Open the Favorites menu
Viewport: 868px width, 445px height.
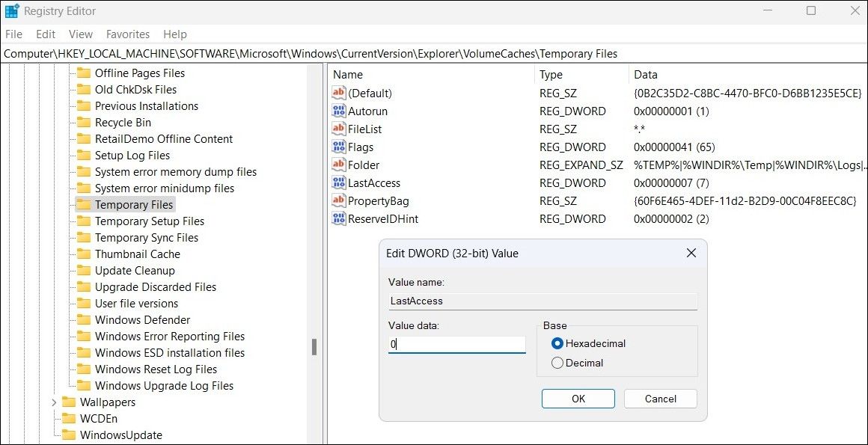[127, 34]
